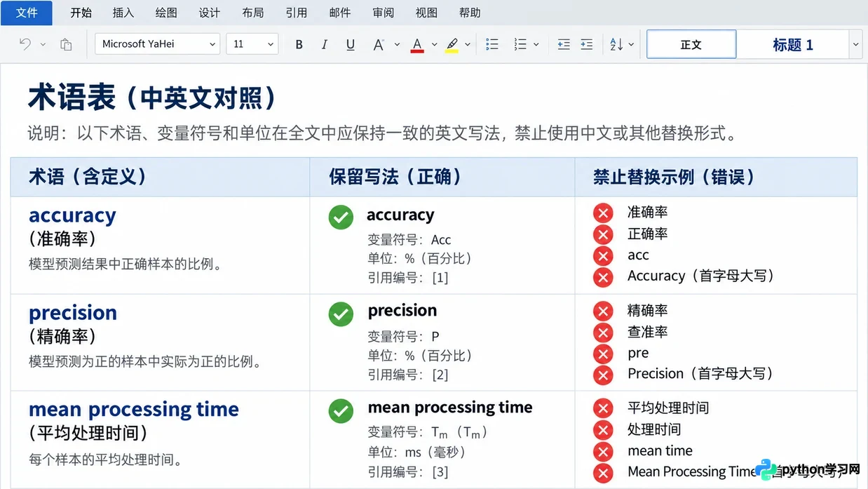
Task: Switch to the 引用 tab
Action: coord(297,13)
